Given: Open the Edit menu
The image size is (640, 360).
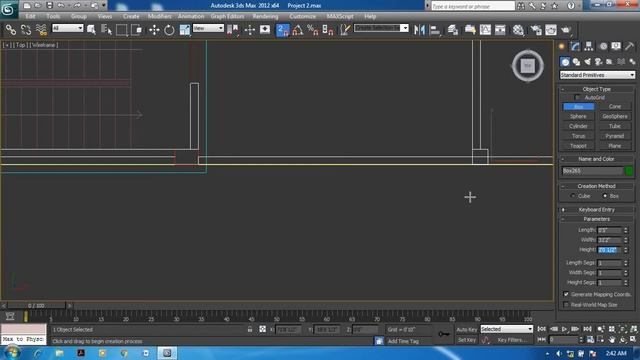Looking at the screenshot, I should (x=30, y=16).
